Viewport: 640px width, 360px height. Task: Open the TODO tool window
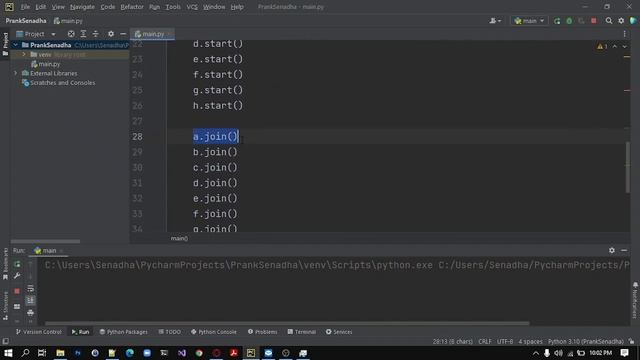click(x=169, y=332)
